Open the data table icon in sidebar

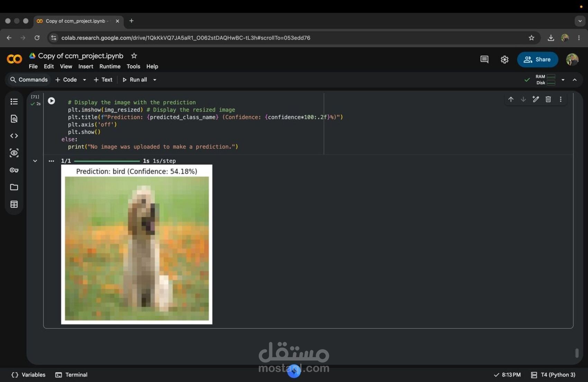click(x=14, y=204)
